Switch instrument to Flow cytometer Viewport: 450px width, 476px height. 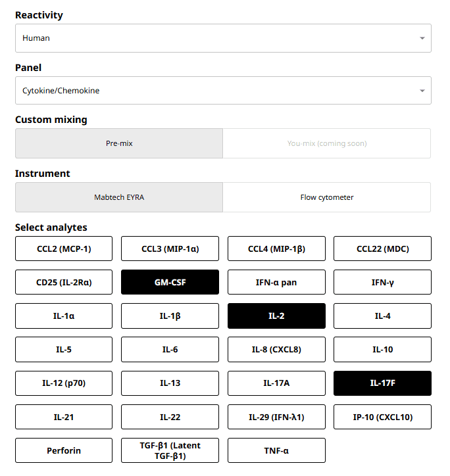(327, 197)
